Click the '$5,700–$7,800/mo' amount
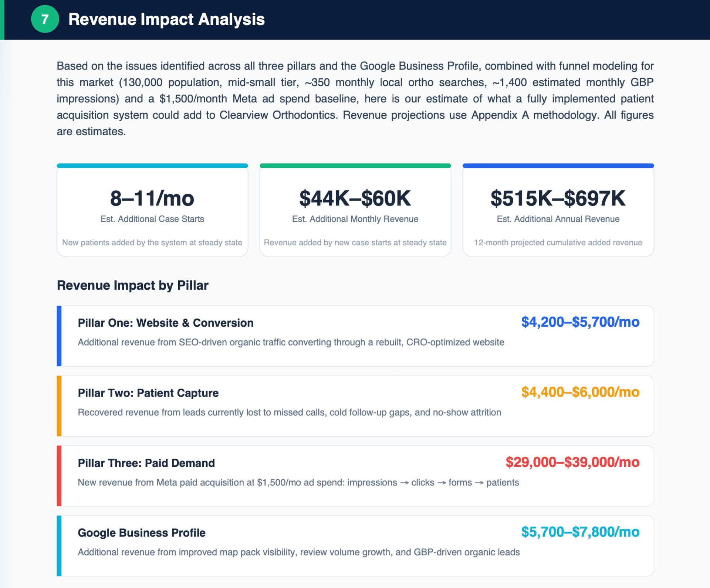The width and height of the screenshot is (710, 588). [x=580, y=532]
